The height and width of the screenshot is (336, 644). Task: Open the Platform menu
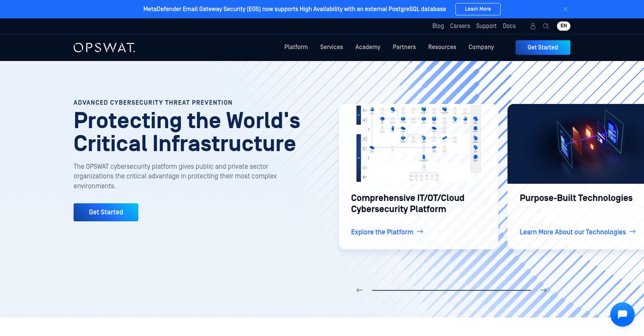296,47
